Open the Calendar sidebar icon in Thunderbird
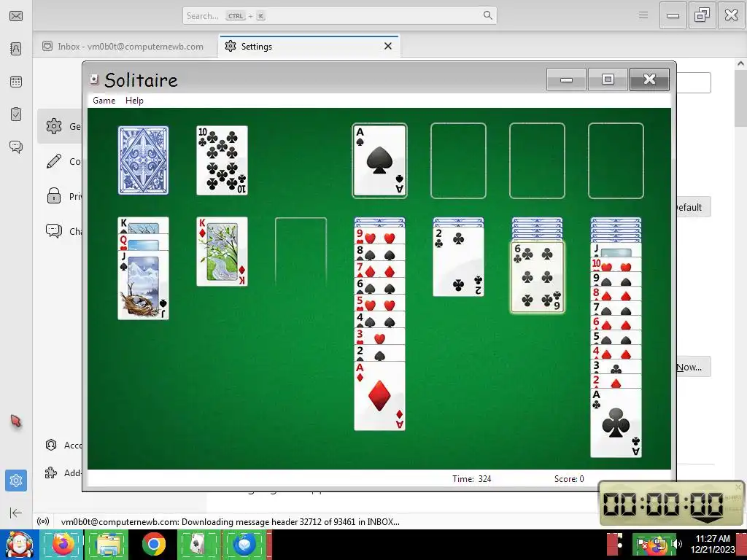Image resolution: width=747 pixels, height=560 pixels. 16,82
